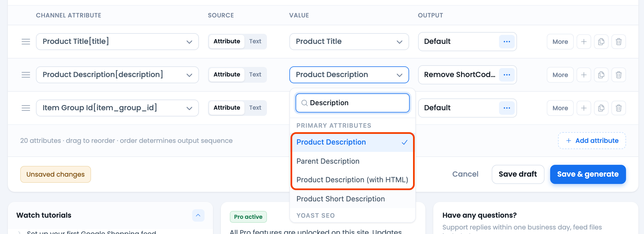Open output options dots for Product Title row
The image size is (644, 234).
click(x=507, y=42)
